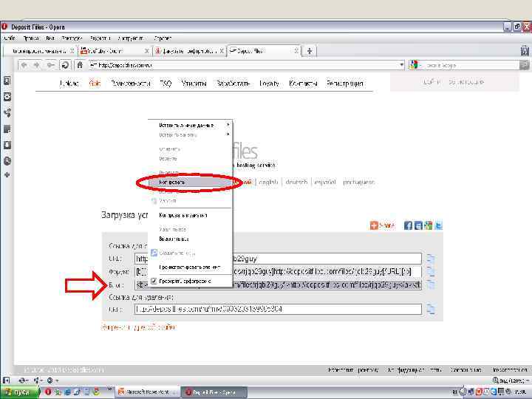Open the Gold link in site navigation
Image resolution: width=532 pixels, height=399 pixels.
95,83
